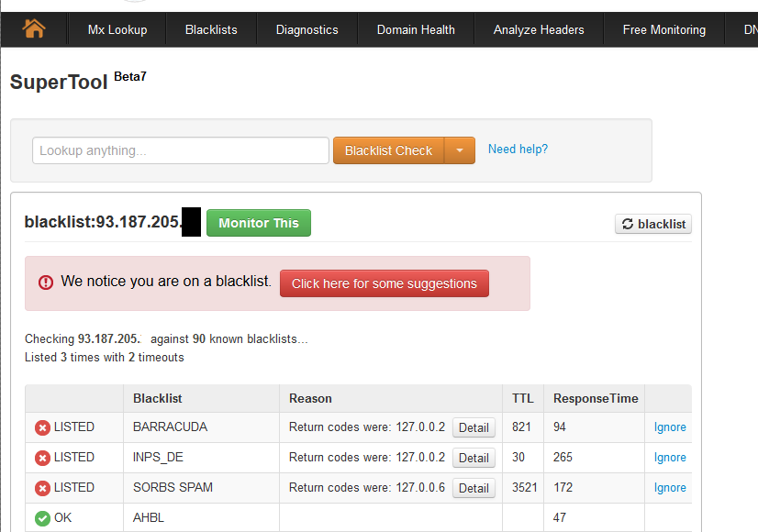Click the red LISTED icon beside SORBS SPAM
This screenshot has width=758, height=532.
pos(42,487)
